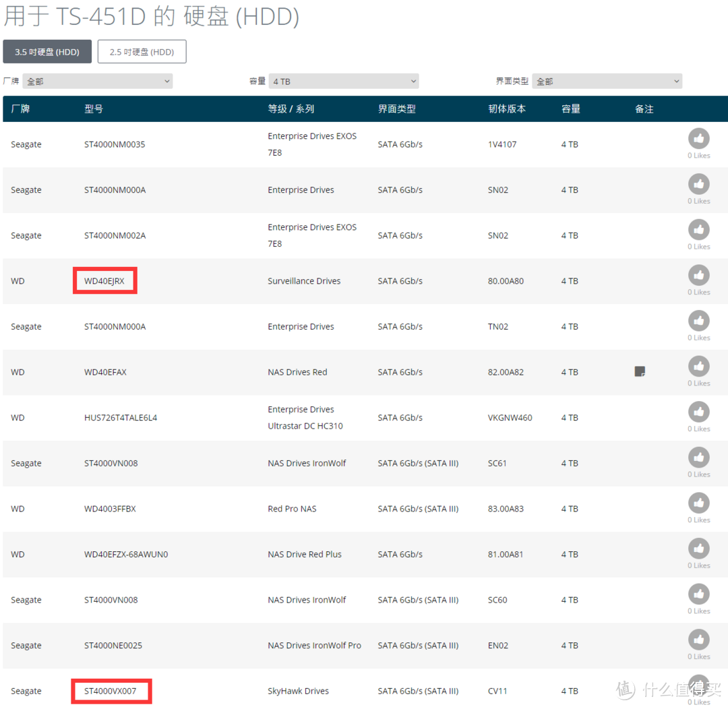Click the 等级 / 系列 column header
The height and width of the screenshot is (707, 728).
coord(291,109)
